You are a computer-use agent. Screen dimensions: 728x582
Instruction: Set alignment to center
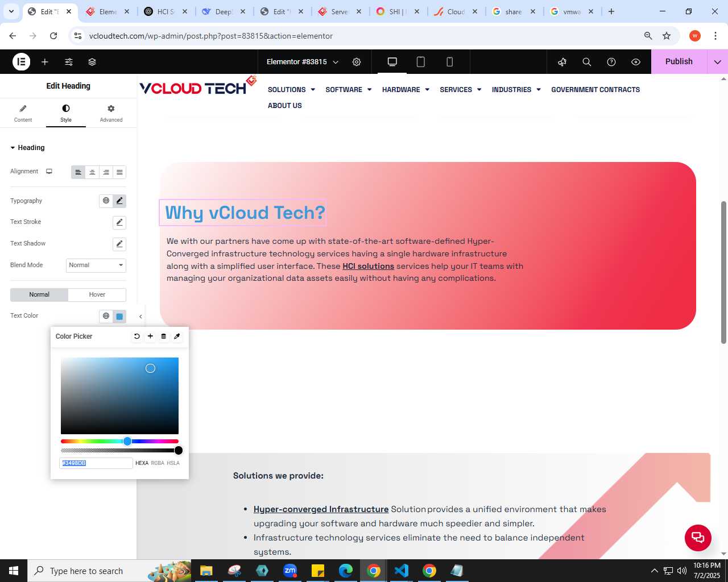tap(92, 172)
